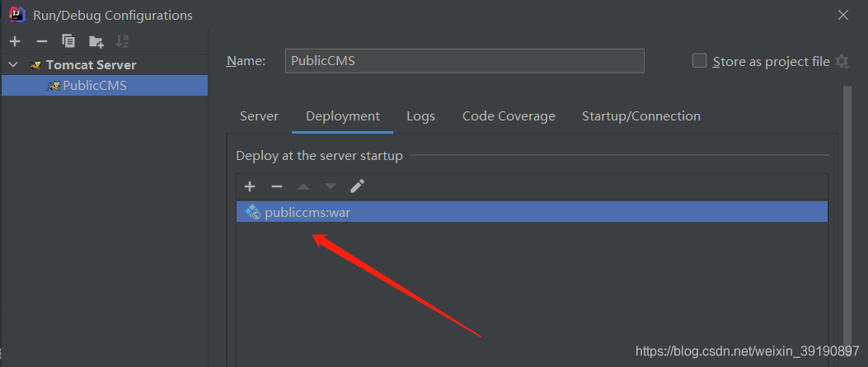This screenshot has width=868, height=367.
Task: Close the Run/Debug Configurations dialog
Action: (x=843, y=15)
